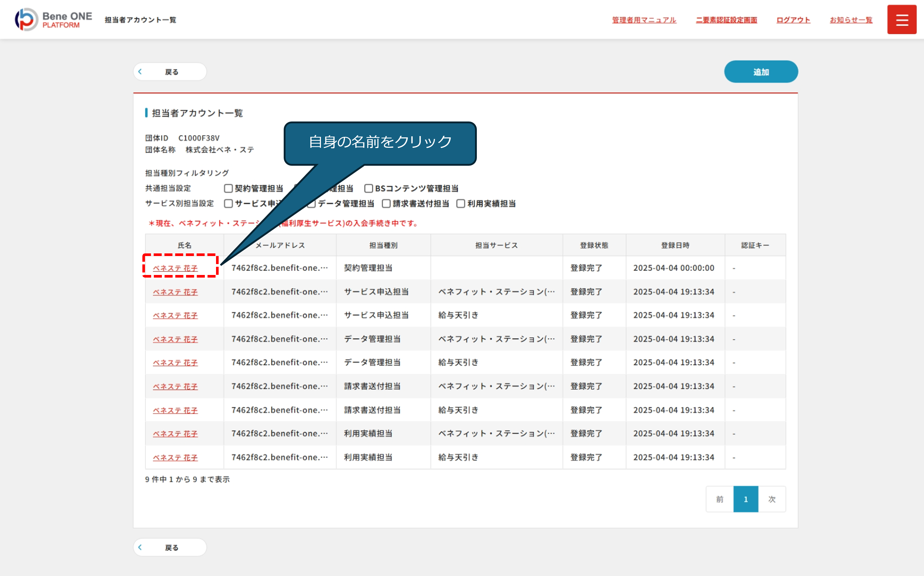Open ベネステ 花子 for データ管理担当 ベネフィット・ステーション row
The width and height of the screenshot is (924, 576).
[175, 339]
